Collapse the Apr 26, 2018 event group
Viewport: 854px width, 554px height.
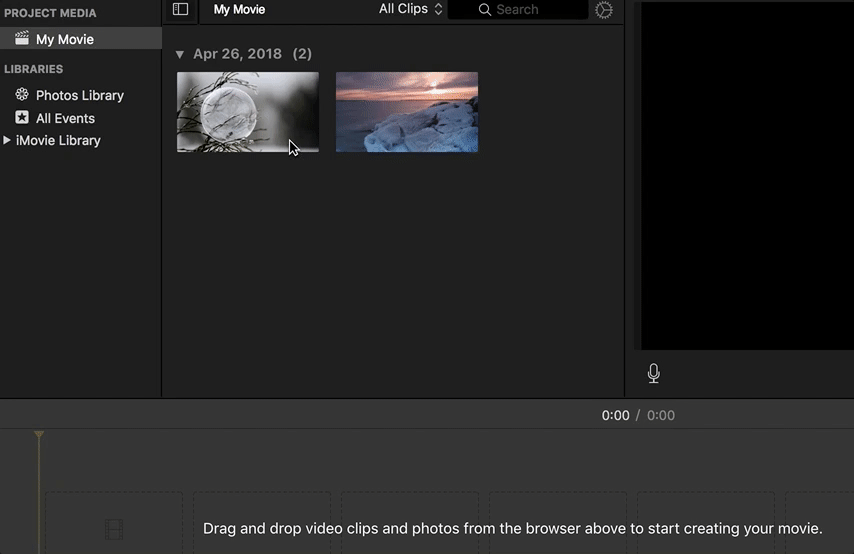coord(180,54)
